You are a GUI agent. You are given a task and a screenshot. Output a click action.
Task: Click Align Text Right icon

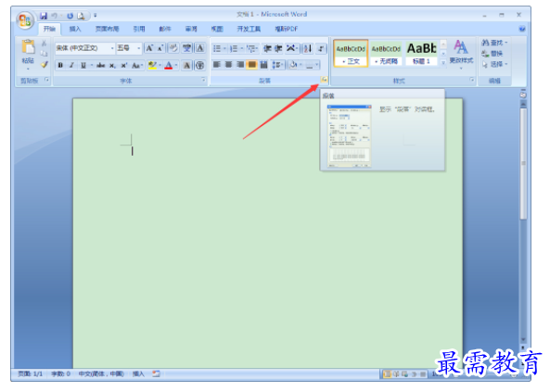click(x=240, y=65)
